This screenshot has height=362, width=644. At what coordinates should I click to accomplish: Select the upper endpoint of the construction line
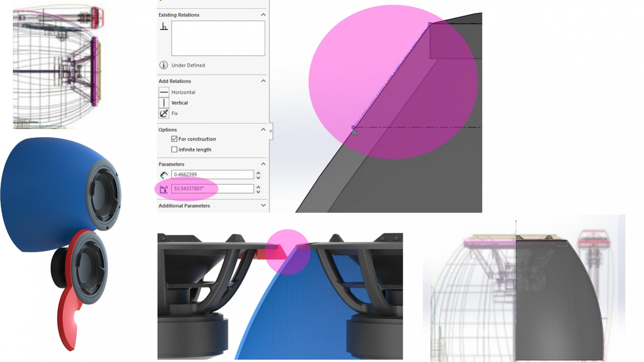430,24
